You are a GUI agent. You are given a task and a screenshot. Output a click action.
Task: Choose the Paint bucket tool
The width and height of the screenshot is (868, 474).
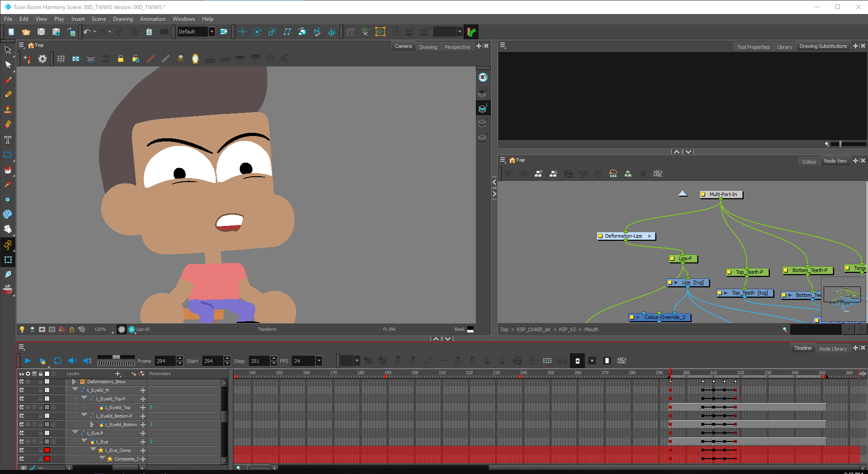(x=8, y=169)
